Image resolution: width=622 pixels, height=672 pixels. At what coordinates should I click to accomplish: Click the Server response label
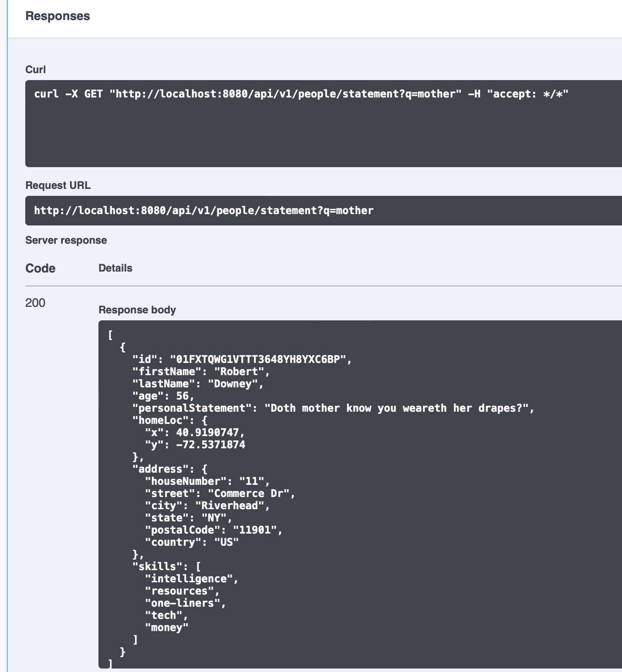tap(66, 240)
